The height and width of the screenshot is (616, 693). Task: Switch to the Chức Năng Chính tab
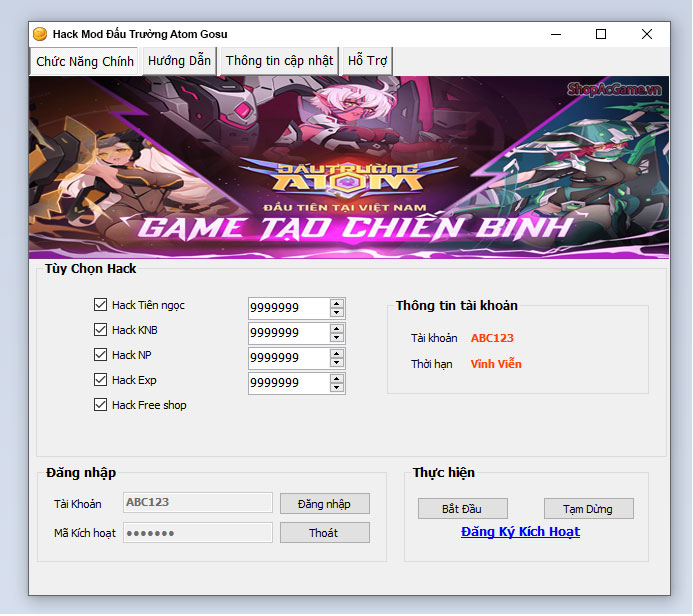pyautogui.click(x=85, y=61)
